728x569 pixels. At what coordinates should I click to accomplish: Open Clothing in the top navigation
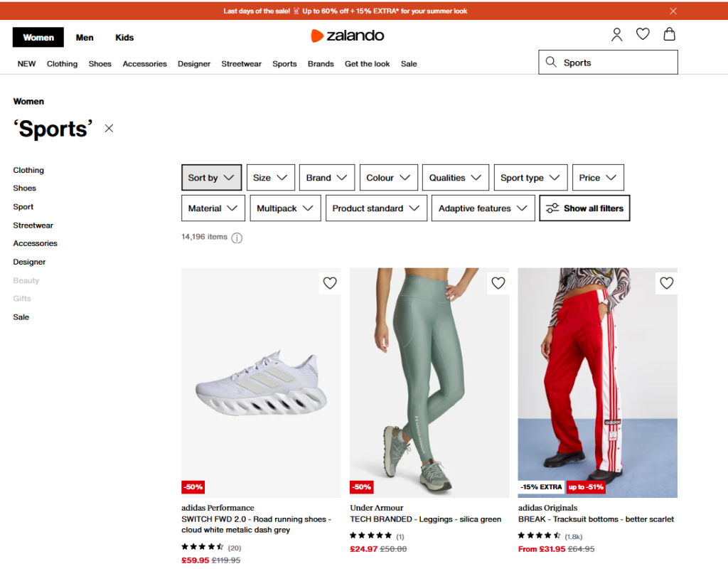pos(63,63)
